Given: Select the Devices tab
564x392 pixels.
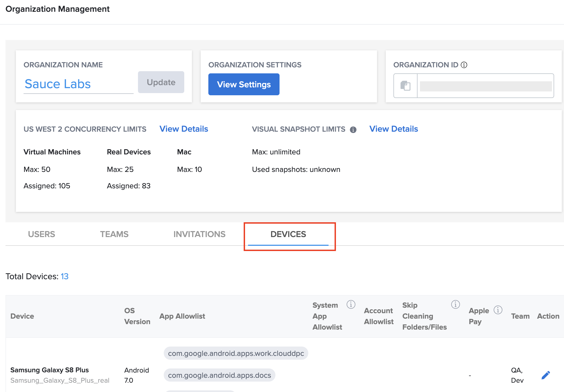Looking at the screenshot, I should [x=288, y=234].
